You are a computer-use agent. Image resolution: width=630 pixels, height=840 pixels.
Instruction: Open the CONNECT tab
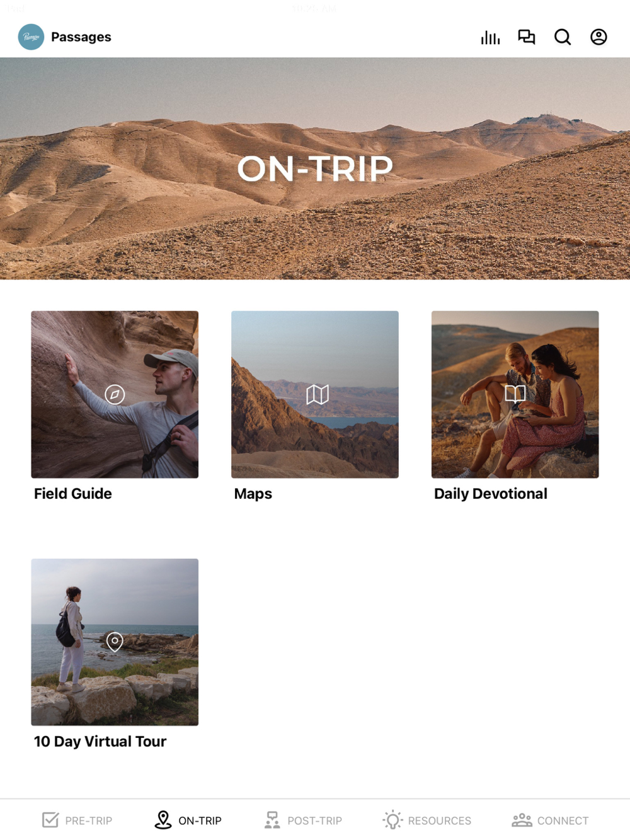click(x=550, y=820)
